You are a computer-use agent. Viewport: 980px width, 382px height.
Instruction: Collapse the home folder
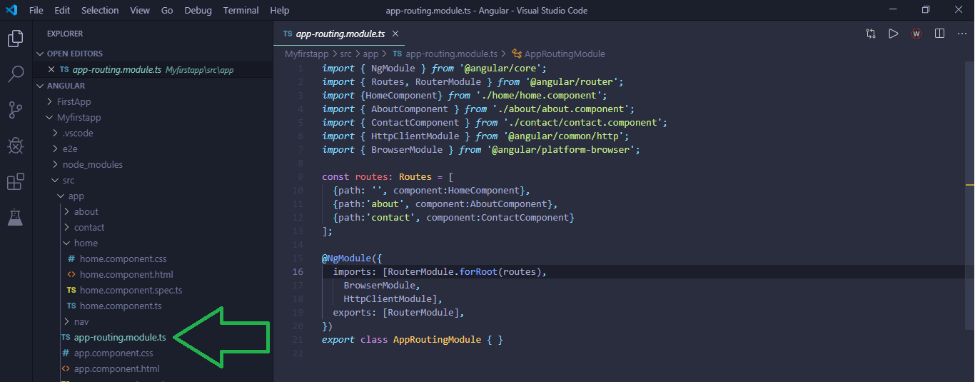[x=67, y=243]
